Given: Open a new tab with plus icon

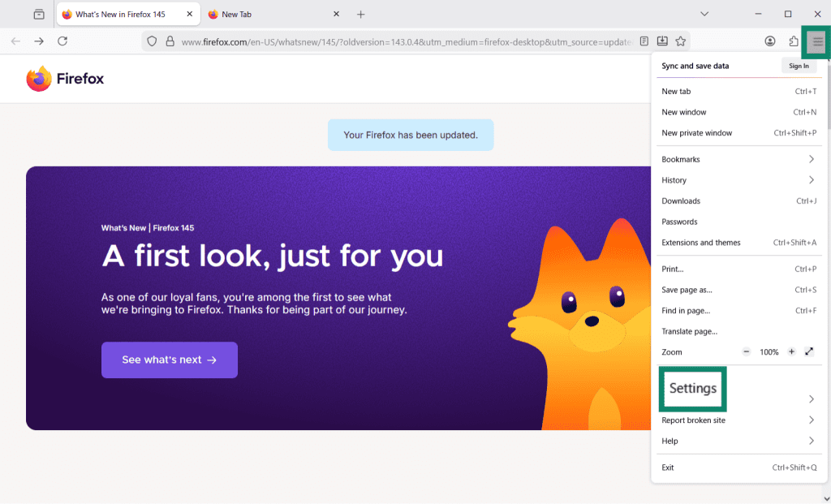Looking at the screenshot, I should click(361, 15).
